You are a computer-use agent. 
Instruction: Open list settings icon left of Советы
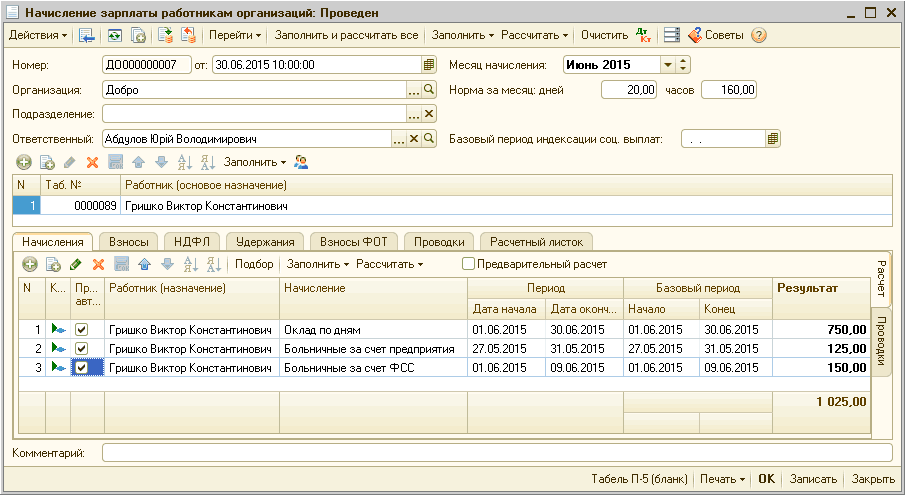(x=671, y=35)
